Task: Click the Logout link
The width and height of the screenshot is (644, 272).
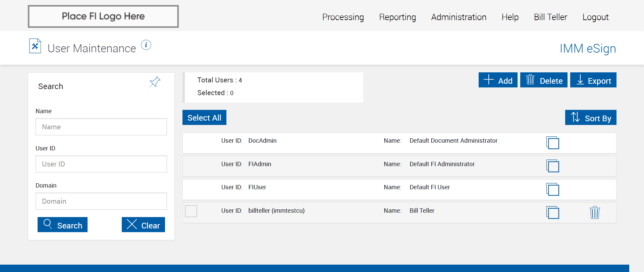Action: (595, 17)
